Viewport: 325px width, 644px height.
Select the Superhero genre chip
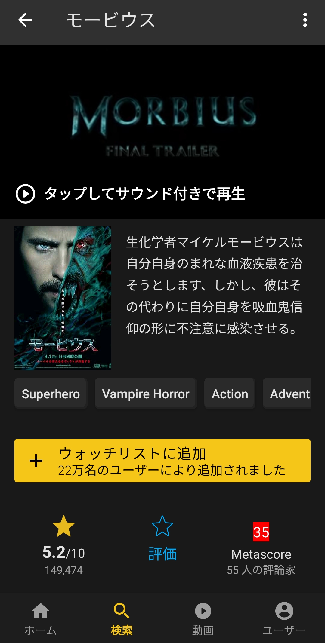click(51, 394)
